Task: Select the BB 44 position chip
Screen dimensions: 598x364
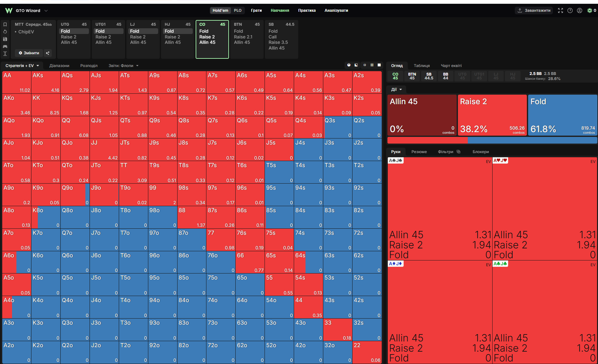Action: (446, 76)
